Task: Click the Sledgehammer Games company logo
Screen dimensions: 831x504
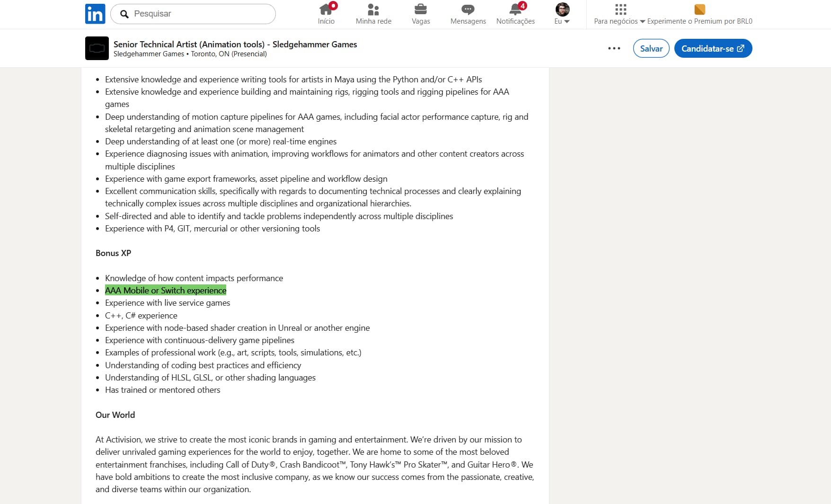Action: (97, 48)
